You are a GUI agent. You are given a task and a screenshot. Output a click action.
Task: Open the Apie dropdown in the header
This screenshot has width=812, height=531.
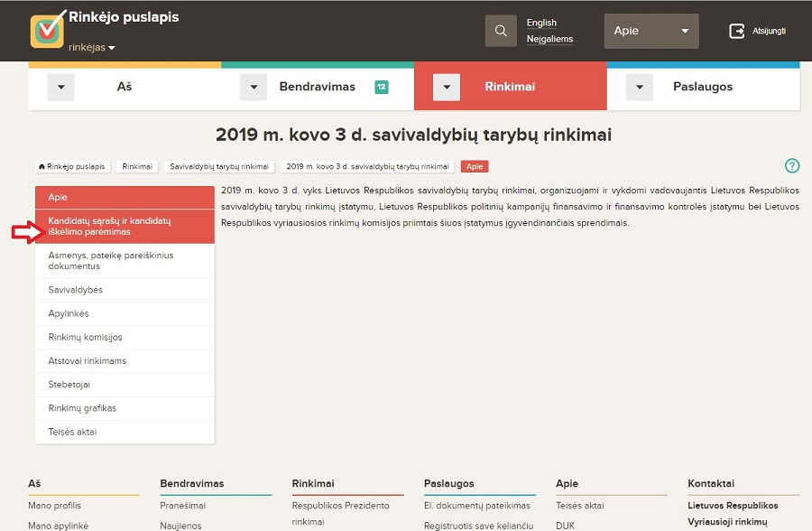coord(651,31)
